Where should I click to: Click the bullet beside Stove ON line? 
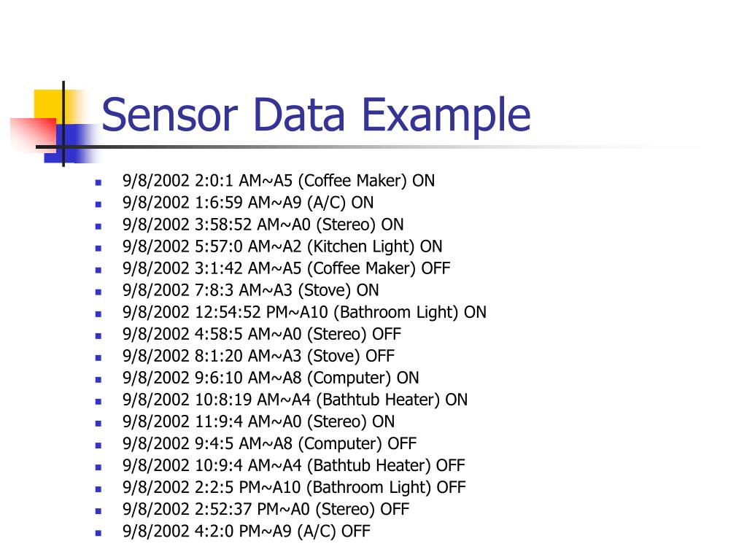point(98,292)
